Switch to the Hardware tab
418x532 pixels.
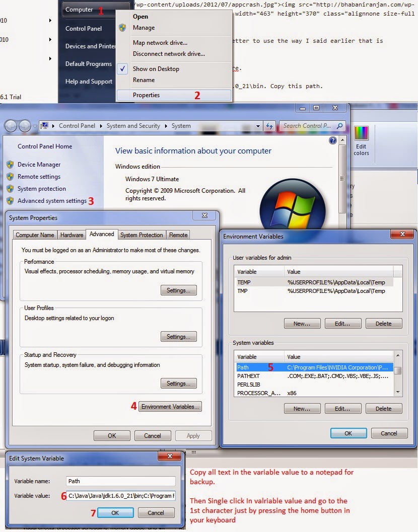click(x=72, y=235)
